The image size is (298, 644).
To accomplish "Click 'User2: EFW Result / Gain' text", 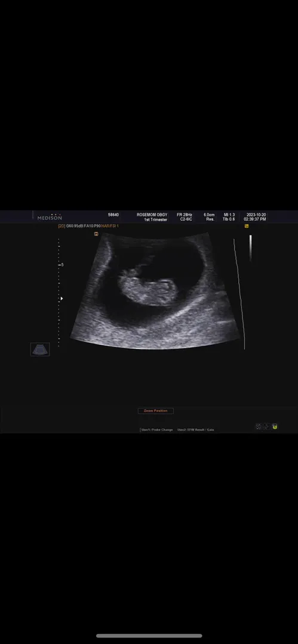I will point(195,429).
